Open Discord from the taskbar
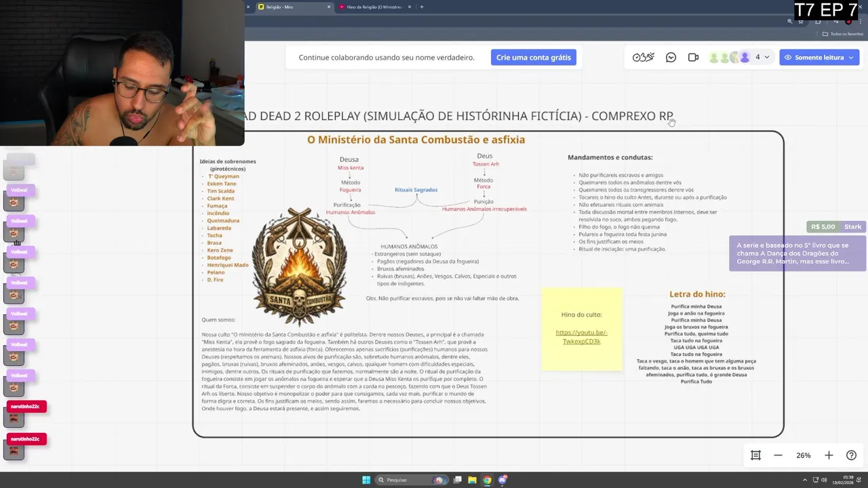The image size is (868, 488). tap(502, 480)
